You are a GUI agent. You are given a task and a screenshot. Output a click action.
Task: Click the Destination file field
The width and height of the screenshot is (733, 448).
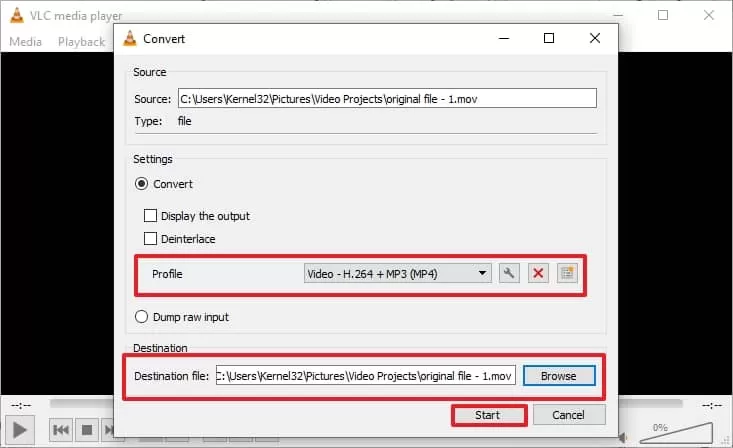pos(366,376)
